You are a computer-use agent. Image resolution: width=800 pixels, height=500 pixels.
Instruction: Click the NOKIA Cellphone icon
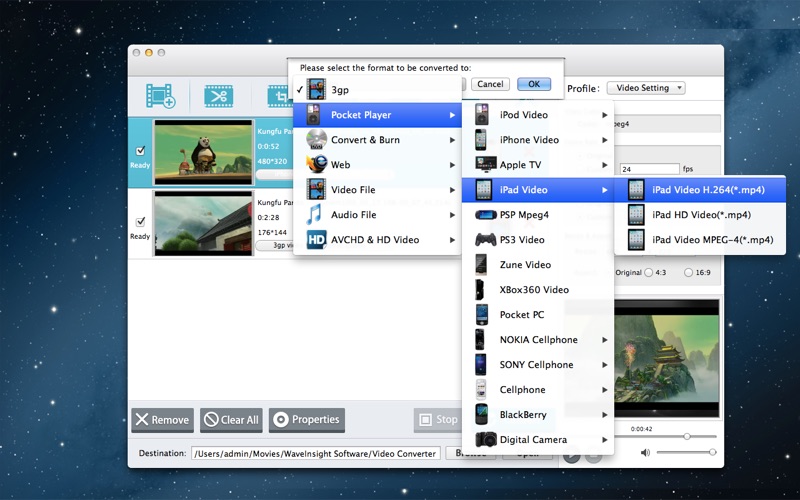point(480,339)
